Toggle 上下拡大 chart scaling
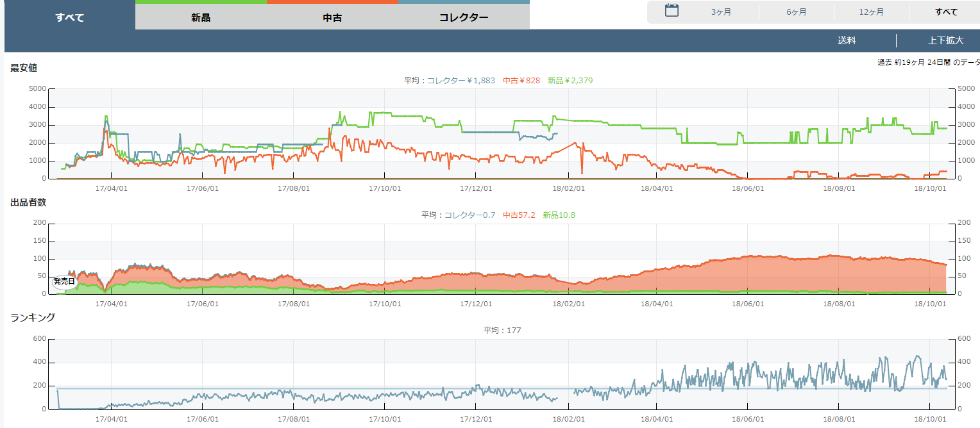 point(945,40)
